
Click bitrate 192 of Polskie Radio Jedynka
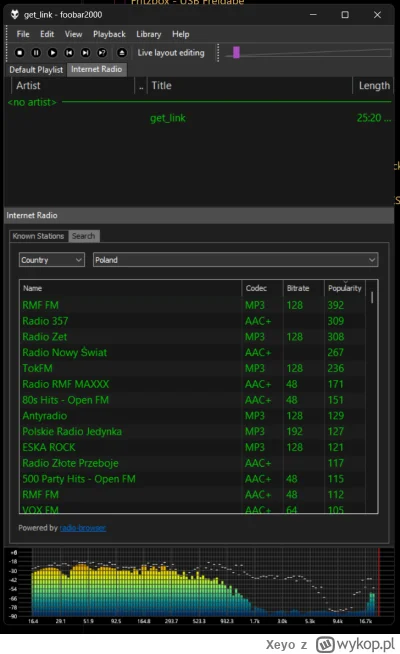(294, 432)
